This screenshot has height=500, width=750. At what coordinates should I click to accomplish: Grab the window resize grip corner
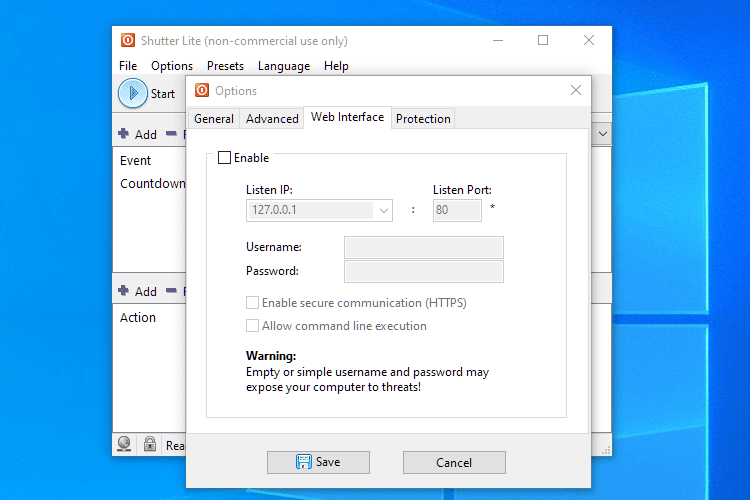click(606, 450)
